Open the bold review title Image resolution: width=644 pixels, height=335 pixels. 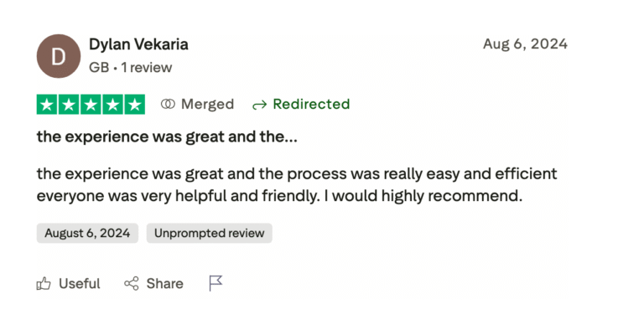point(166,137)
